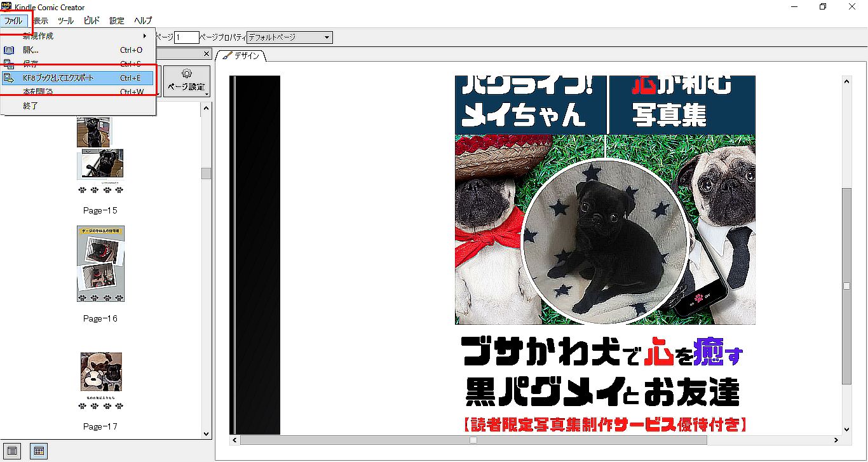Switch to list view icon at bottom-left
Image resolution: width=868 pixels, height=462 pixels.
(x=12, y=450)
